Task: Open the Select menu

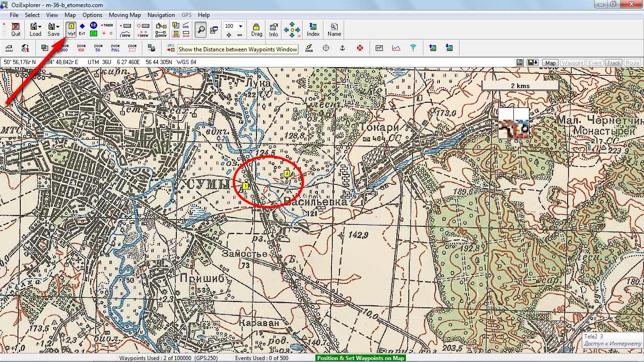Action: point(33,15)
